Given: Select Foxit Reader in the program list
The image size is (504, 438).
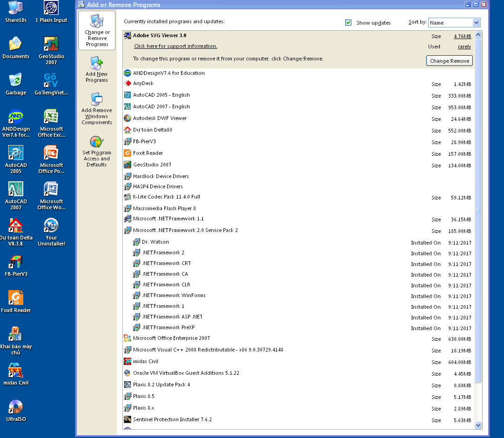Looking at the screenshot, I should (148, 153).
